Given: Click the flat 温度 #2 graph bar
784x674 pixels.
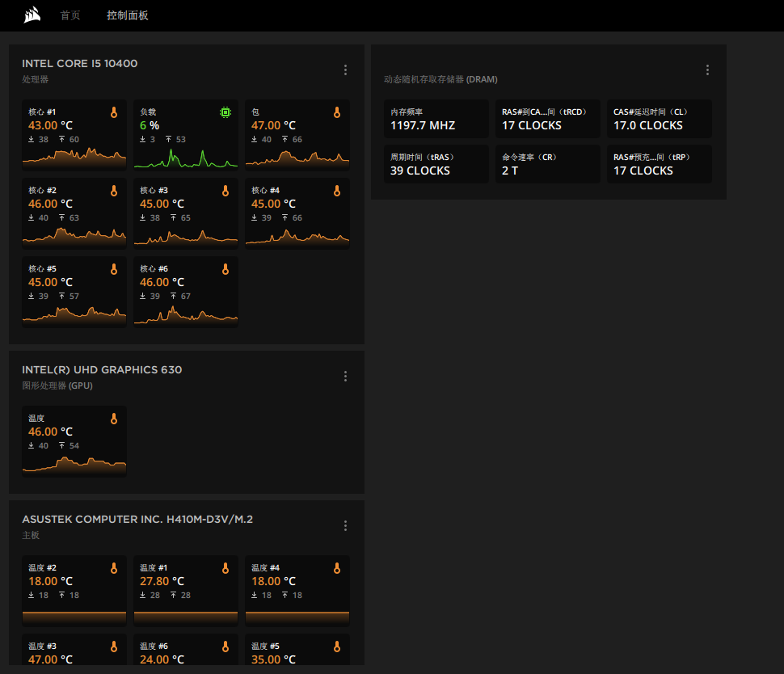Looking at the screenshot, I should pyautogui.click(x=74, y=617).
